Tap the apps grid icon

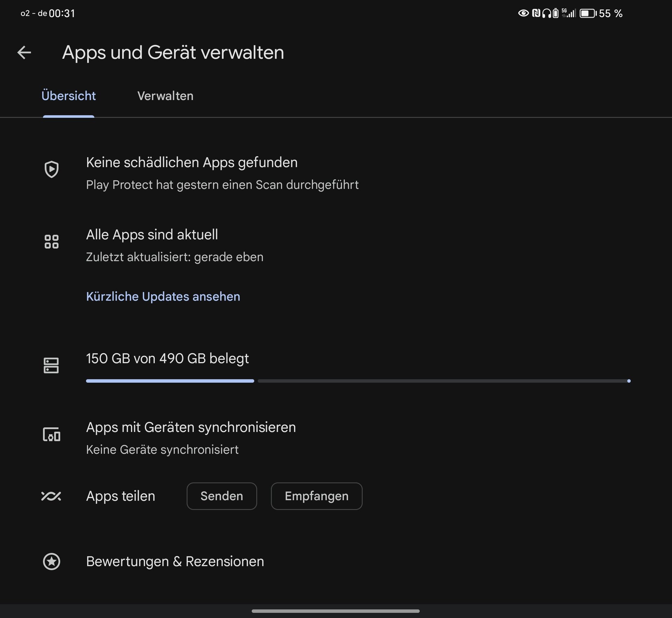click(x=51, y=242)
